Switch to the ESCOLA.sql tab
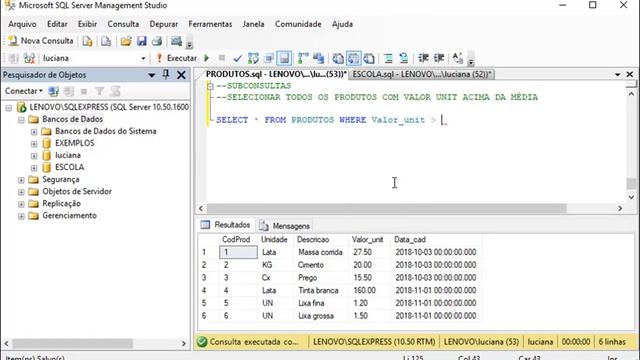 (422, 74)
